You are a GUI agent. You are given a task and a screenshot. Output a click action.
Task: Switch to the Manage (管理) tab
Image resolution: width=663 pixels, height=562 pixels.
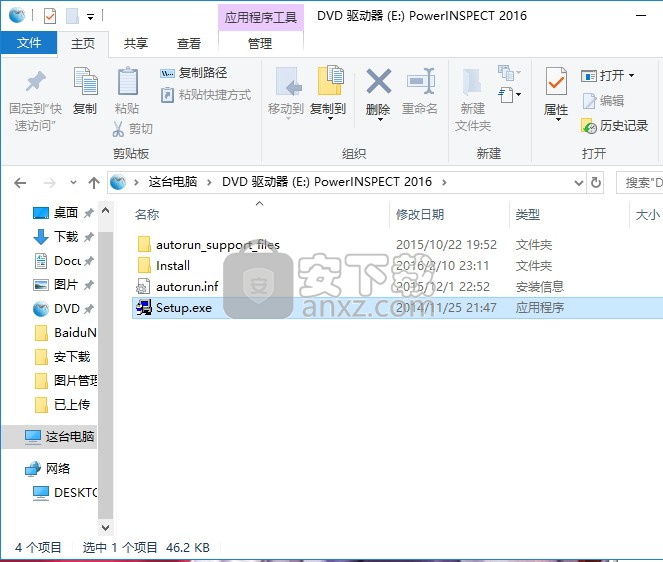click(x=260, y=43)
